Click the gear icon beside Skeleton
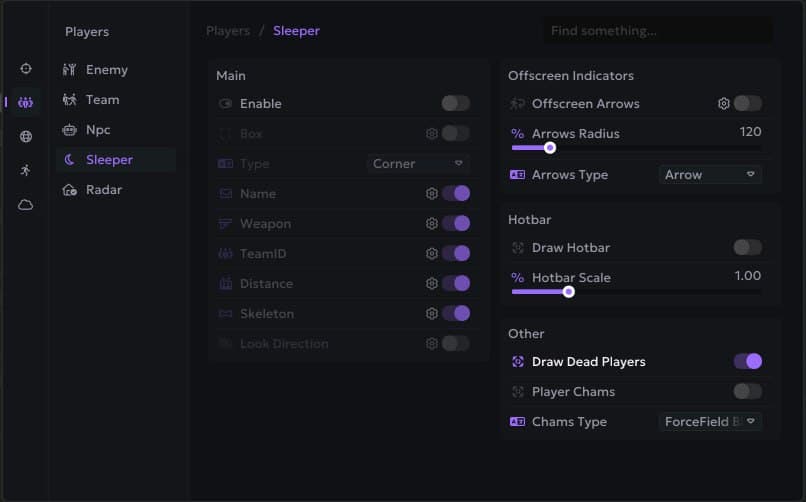The image size is (806, 502). pos(432,313)
